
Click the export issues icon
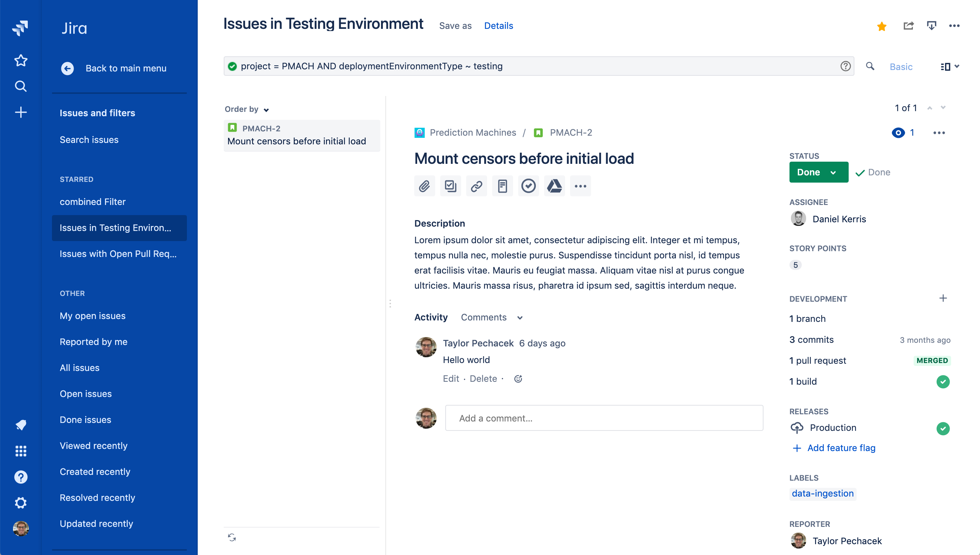tap(931, 26)
